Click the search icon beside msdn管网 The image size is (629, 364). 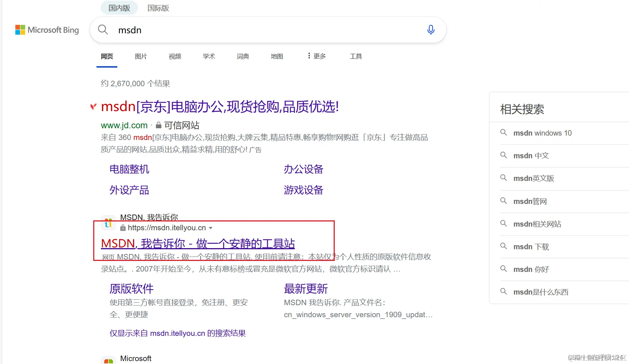pos(504,201)
